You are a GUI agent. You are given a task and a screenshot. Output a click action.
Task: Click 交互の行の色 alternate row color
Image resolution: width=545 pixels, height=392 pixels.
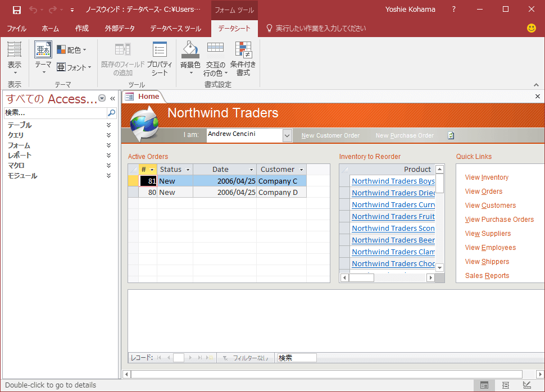[216, 58]
